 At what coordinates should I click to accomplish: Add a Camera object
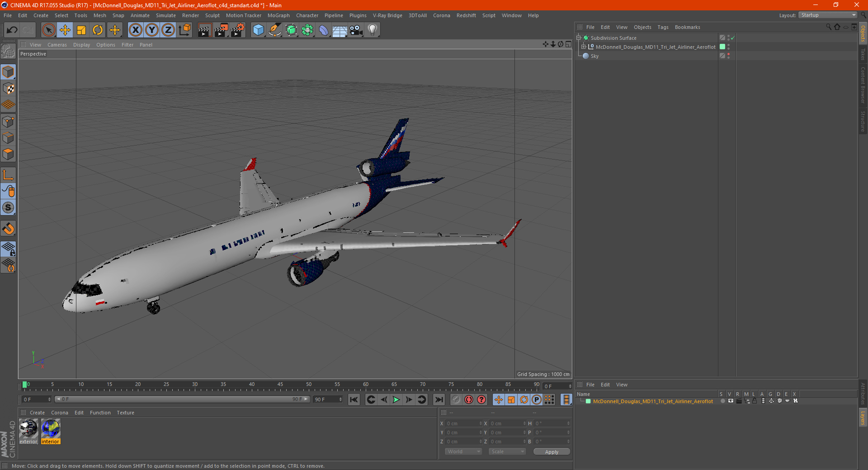356,30
